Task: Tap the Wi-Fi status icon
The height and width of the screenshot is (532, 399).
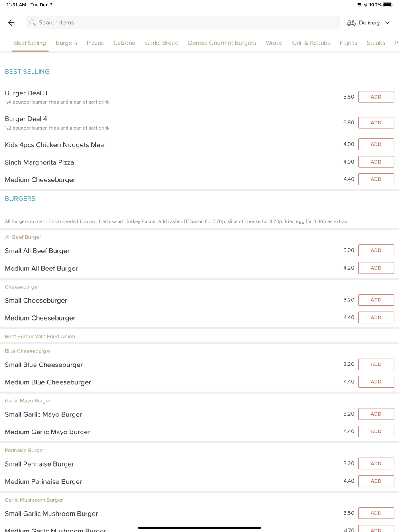Action: click(x=359, y=5)
